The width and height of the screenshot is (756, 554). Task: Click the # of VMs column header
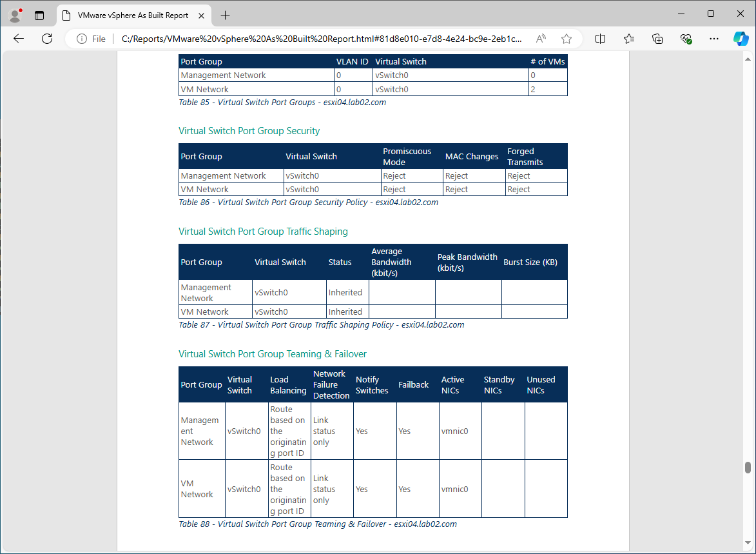(x=548, y=61)
